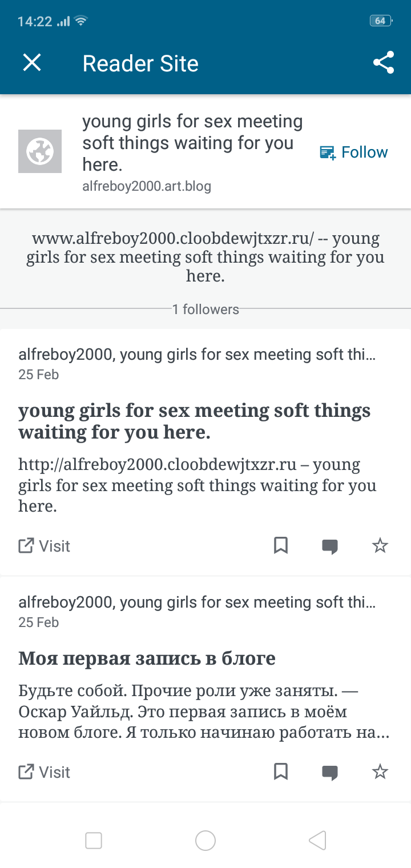Viewport: 411px width, 868px height.
Task: Tap the globe site avatar icon
Action: tap(40, 151)
